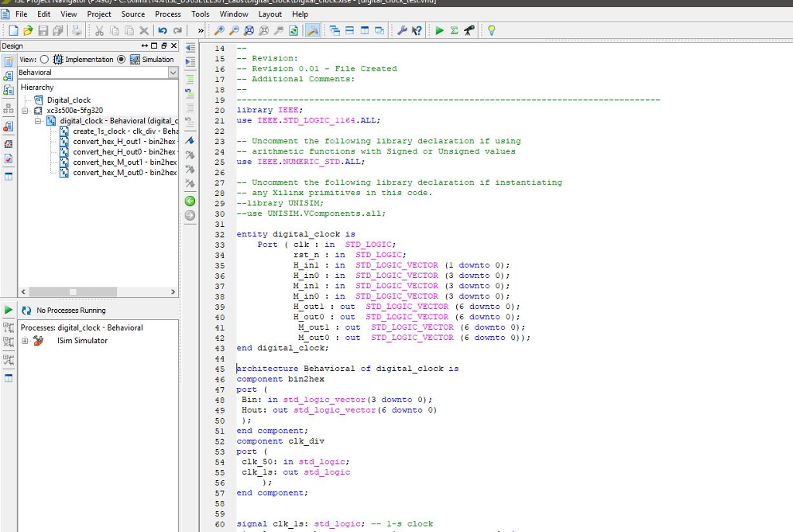The image size is (793, 532).
Task: Click the Hierarchy panel horizontal scrollbar
Action: (x=74, y=291)
